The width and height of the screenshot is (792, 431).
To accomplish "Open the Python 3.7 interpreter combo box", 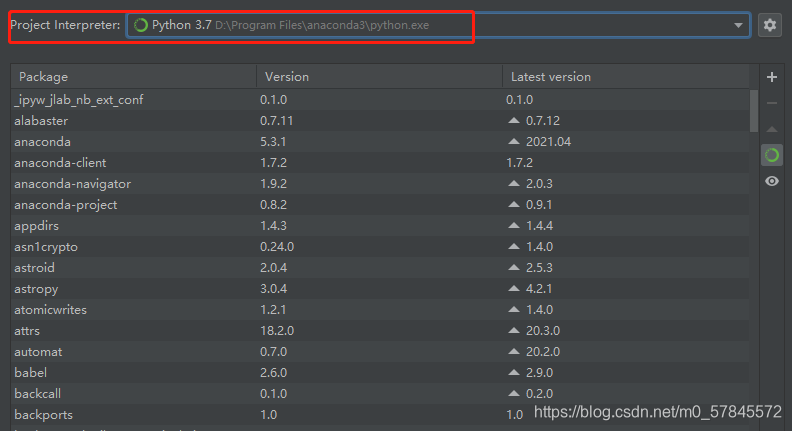I will point(438,25).
